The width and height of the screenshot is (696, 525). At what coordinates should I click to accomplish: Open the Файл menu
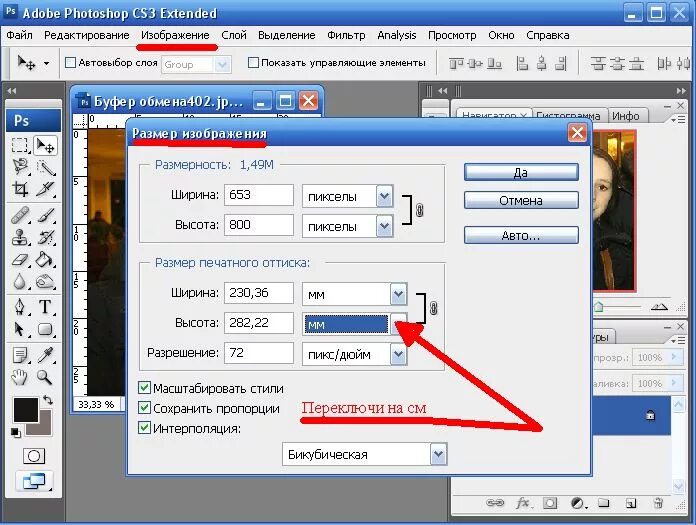pos(19,35)
